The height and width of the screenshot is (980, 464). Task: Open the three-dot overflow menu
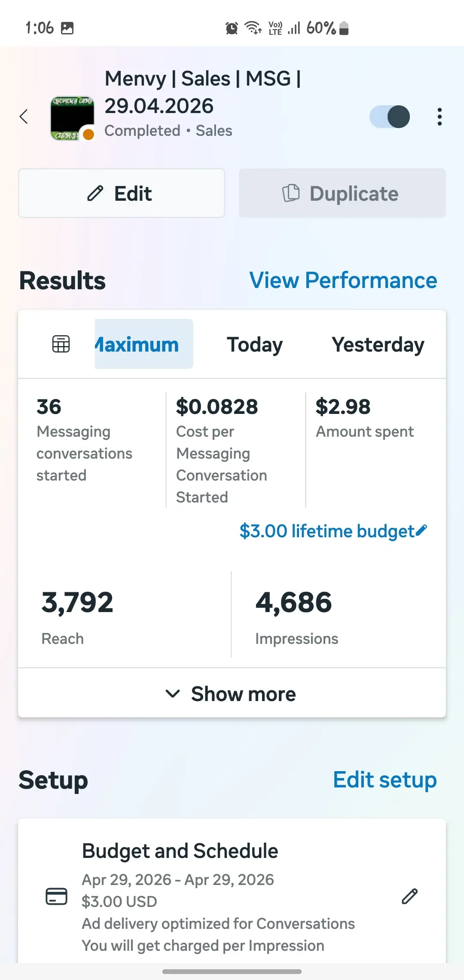(439, 116)
